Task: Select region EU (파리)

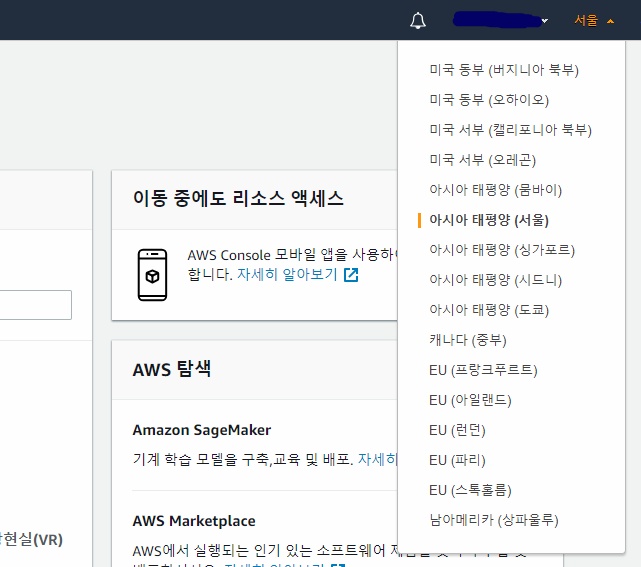Action: (x=457, y=460)
